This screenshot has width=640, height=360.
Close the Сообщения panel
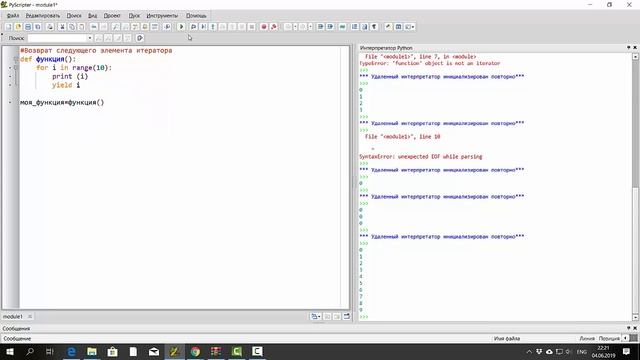pos(635,328)
